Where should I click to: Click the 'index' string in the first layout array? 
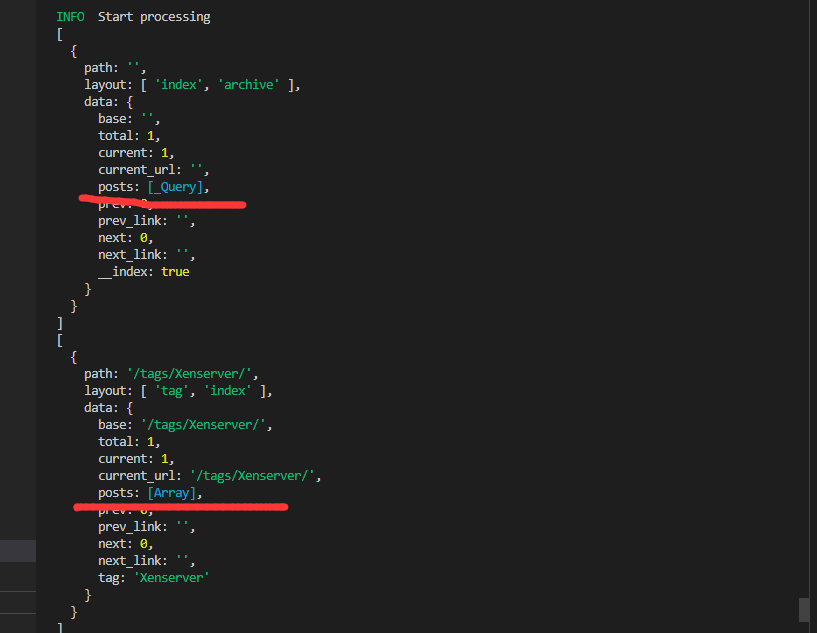click(x=181, y=85)
